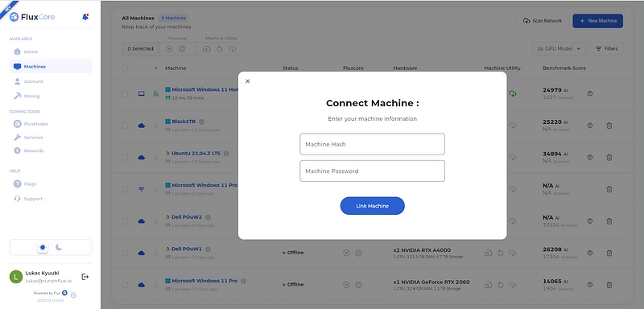Click the Machine Hash input field

(x=372, y=144)
